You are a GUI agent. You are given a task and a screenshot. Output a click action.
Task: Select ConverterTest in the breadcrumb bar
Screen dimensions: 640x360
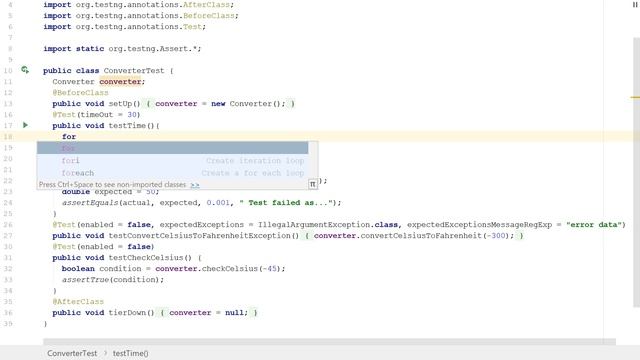[72, 353]
